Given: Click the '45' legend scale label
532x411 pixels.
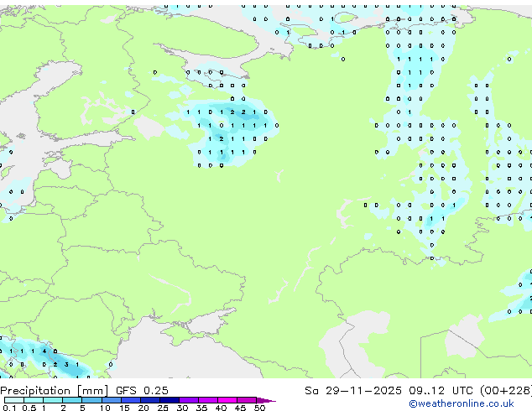Looking at the screenshot, I should pyautogui.click(x=240, y=408).
